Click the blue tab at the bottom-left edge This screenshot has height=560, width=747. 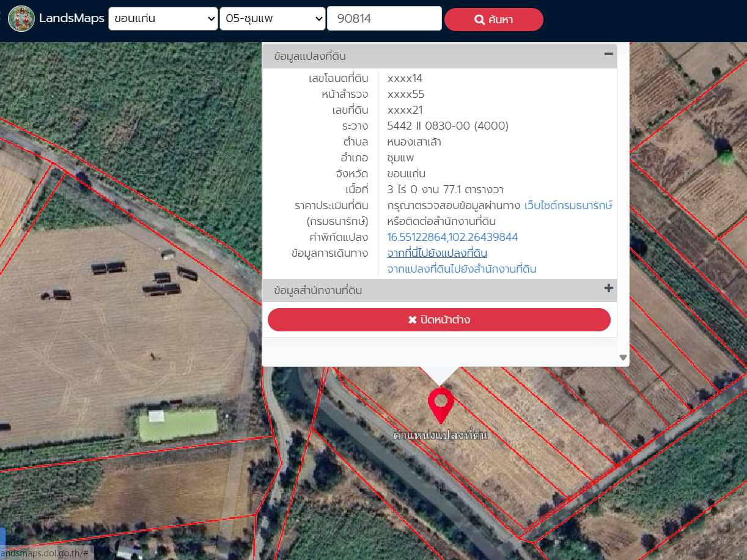[x=2, y=537]
